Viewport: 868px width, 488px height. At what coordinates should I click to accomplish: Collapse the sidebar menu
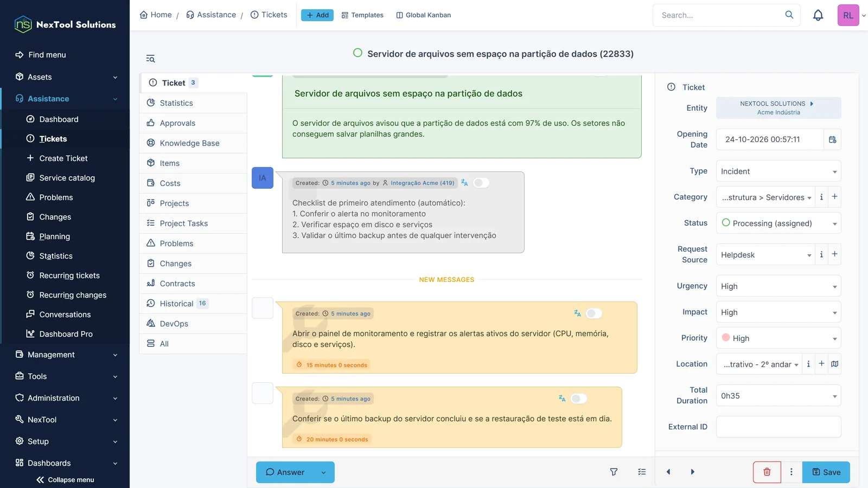tap(65, 480)
